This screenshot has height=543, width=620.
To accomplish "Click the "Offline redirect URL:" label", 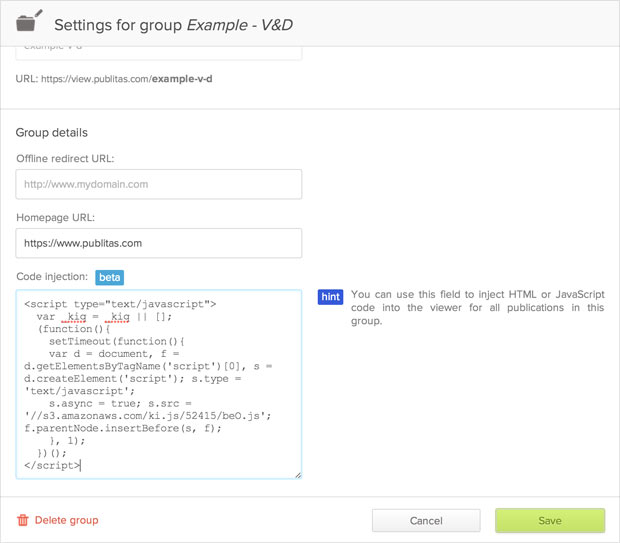I will coord(65,159).
